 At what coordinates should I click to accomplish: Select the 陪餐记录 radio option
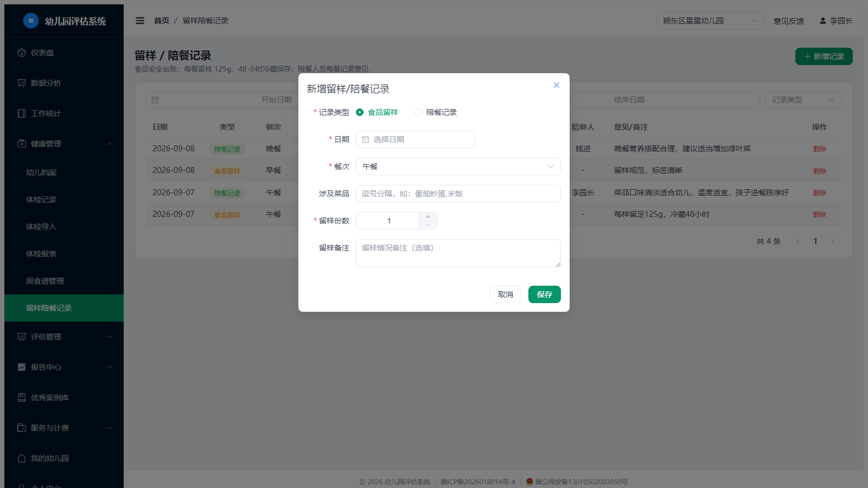[436, 112]
